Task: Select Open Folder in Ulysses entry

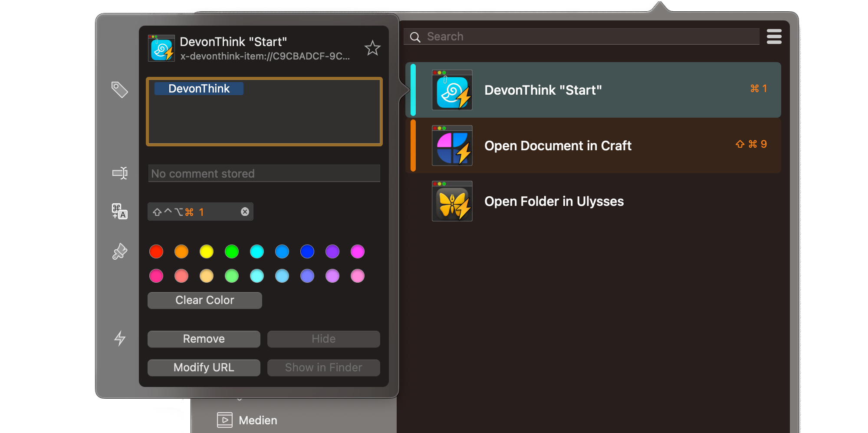Action: [x=593, y=201]
